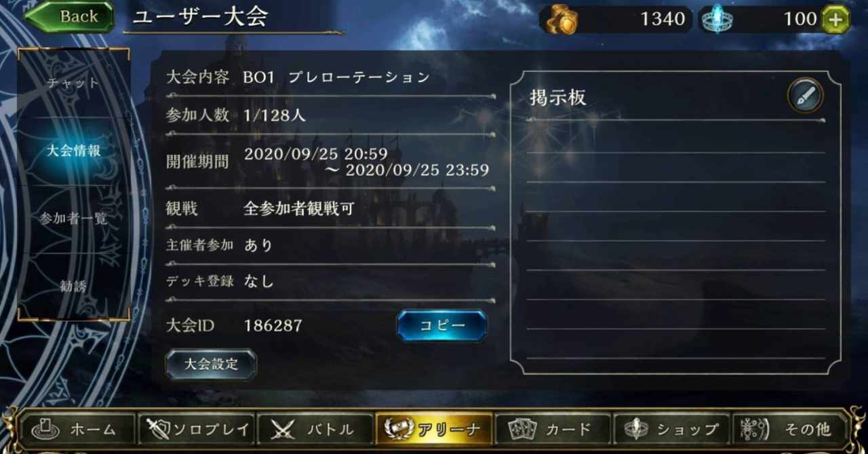Switch to the チャット side tab
Viewport: 868px width, 454px height.
[73, 83]
